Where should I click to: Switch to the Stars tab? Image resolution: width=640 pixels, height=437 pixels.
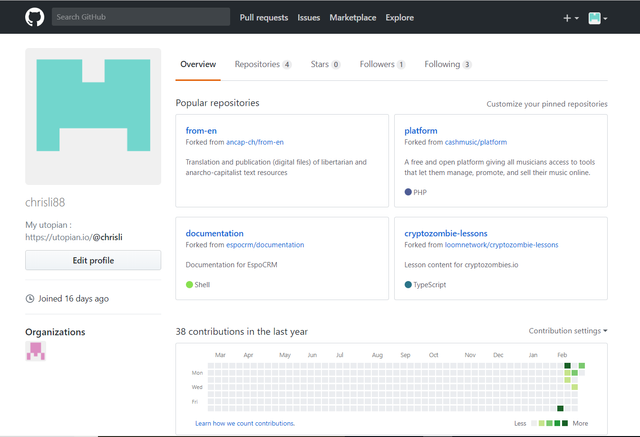click(x=325, y=64)
